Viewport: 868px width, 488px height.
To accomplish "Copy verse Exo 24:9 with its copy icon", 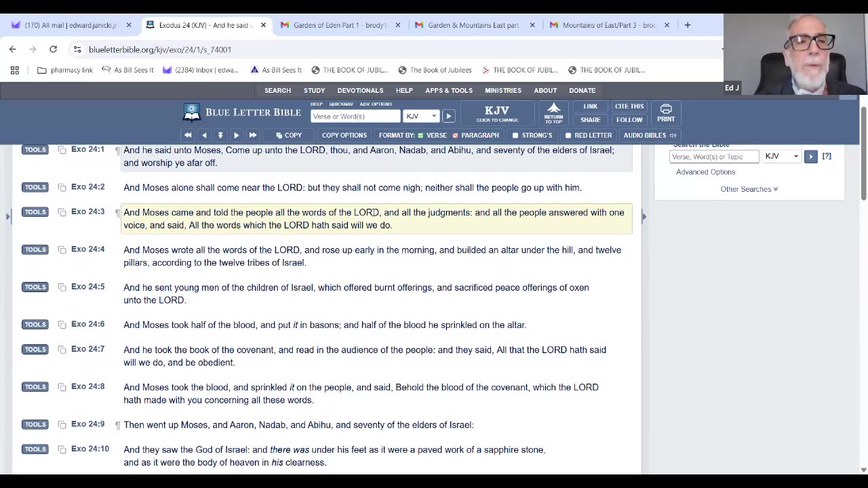I will pyautogui.click(x=62, y=424).
